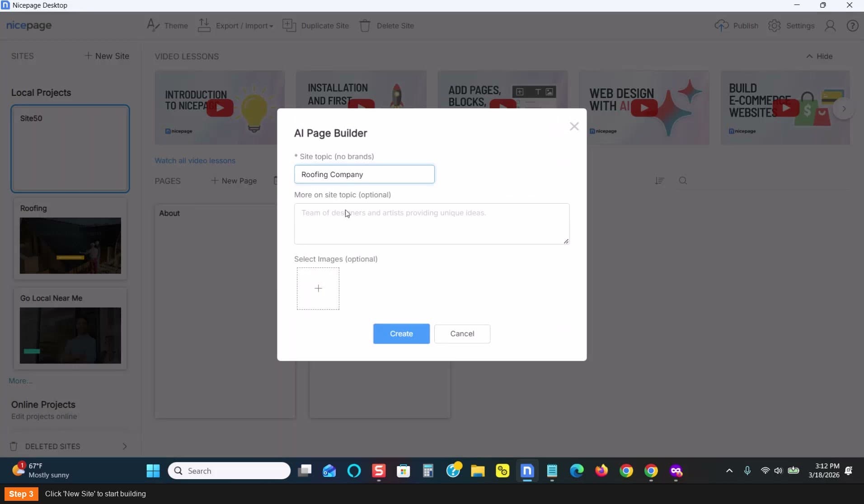Open Notepad icon in taskbar
This screenshot has height=504, width=864.
(552, 471)
